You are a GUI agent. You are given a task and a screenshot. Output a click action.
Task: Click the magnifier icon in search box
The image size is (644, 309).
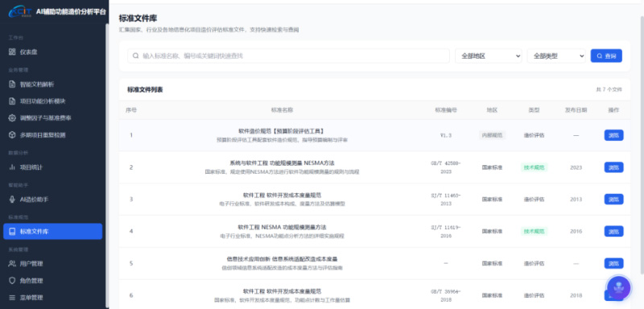pyautogui.click(x=136, y=56)
